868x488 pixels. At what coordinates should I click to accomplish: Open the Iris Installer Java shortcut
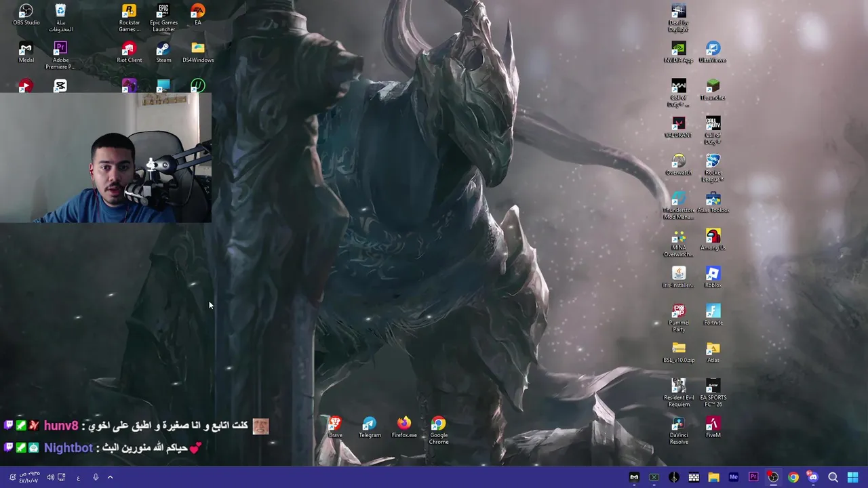tap(678, 277)
